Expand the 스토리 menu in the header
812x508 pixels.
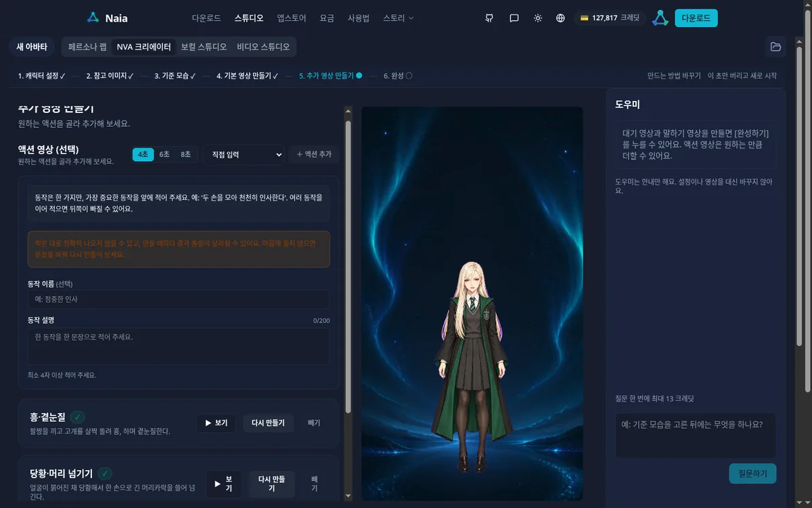tap(399, 18)
